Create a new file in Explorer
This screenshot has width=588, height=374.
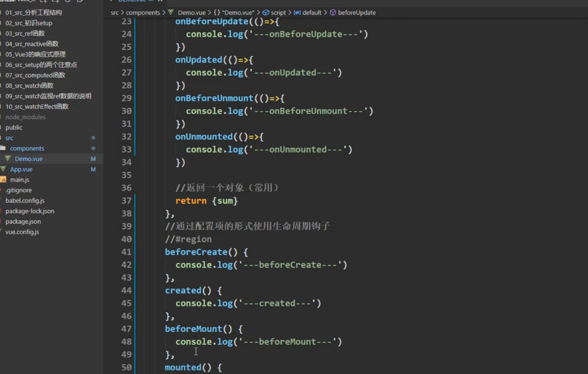coord(44,2)
